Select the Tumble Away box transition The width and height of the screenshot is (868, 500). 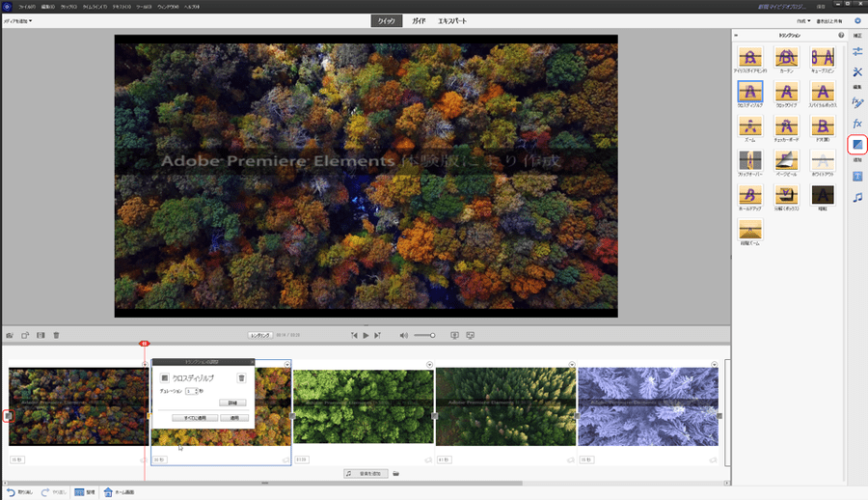[786, 195]
